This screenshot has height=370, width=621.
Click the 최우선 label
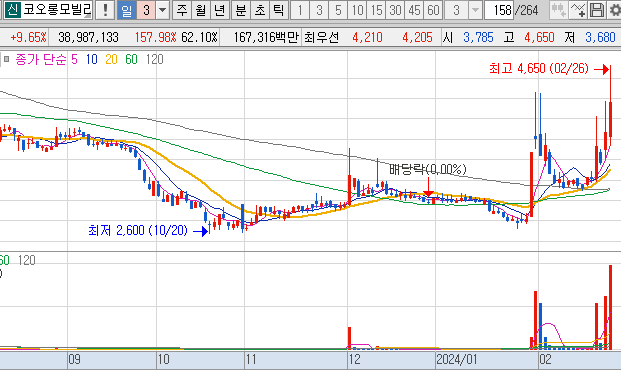point(322,38)
